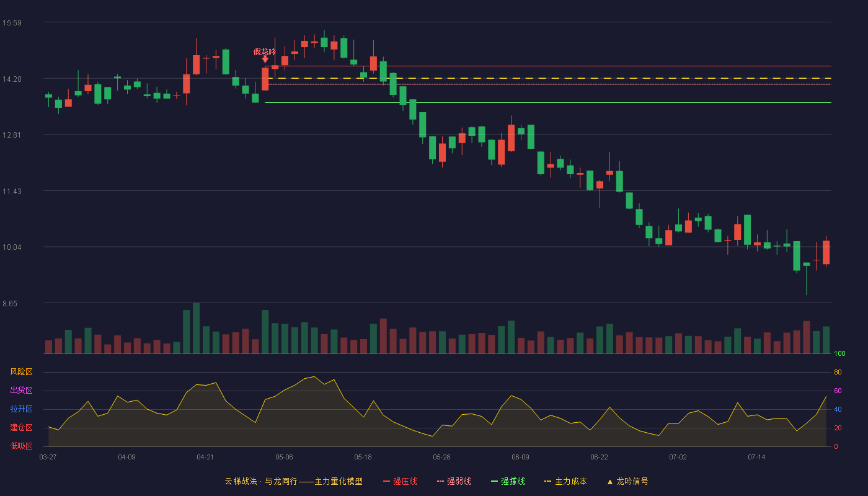Click the 14.20 price axis label
868x496 pixels.
pos(12,79)
